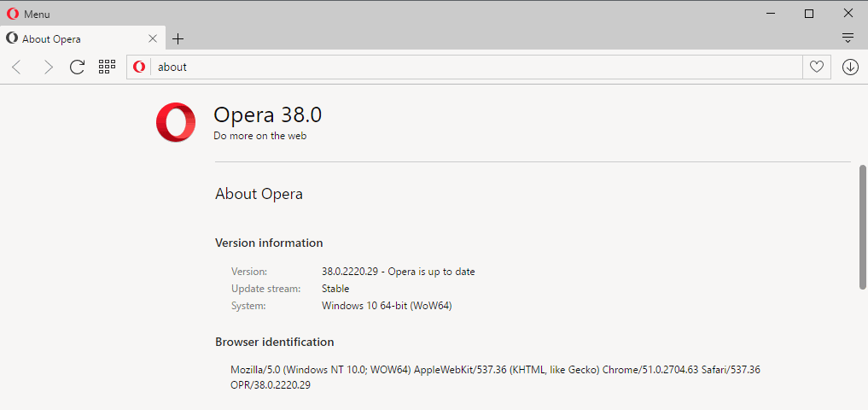Close the Opera window
Viewport: 868px width, 410px height.
tap(848, 14)
